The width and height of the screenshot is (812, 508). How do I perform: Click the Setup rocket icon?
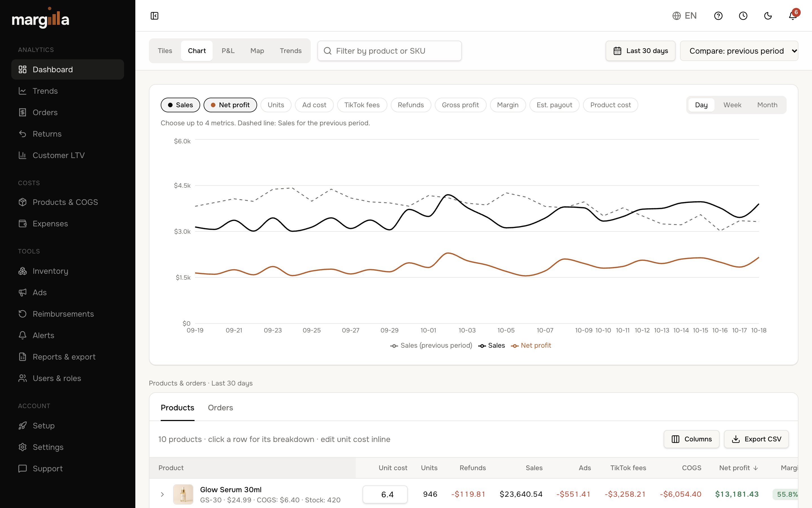tap(23, 426)
